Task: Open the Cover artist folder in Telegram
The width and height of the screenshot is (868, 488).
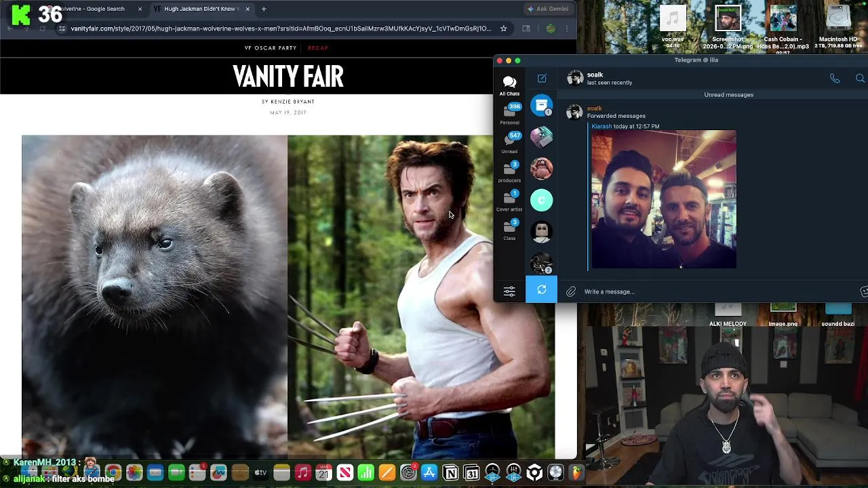Action: [509, 201]
